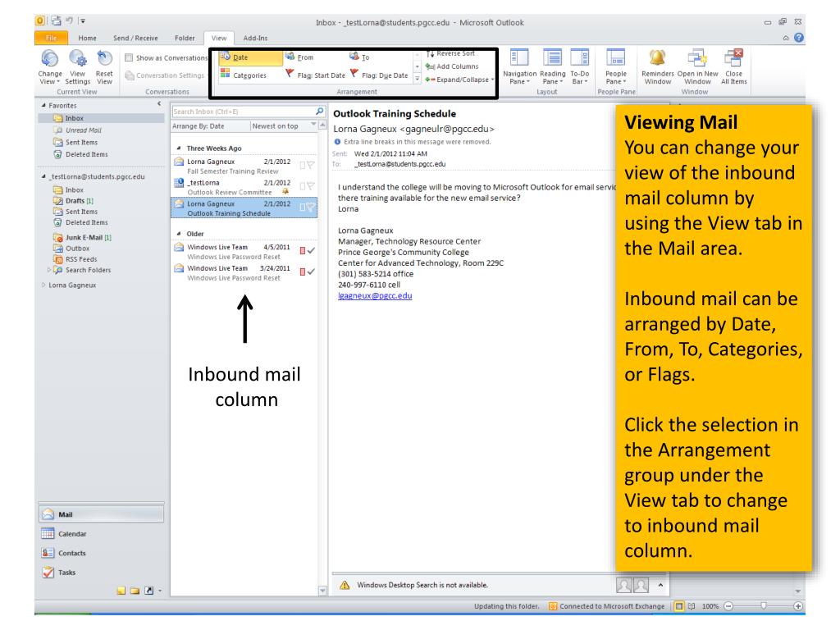Expand the Arrangement gallery More arrow

point(418,78)
